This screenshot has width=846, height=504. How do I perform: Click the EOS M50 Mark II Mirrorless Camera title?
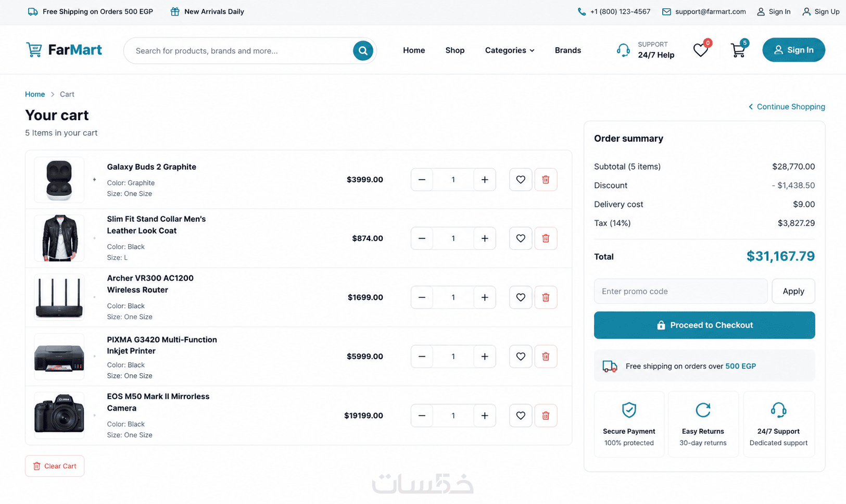tap(158, 402)
